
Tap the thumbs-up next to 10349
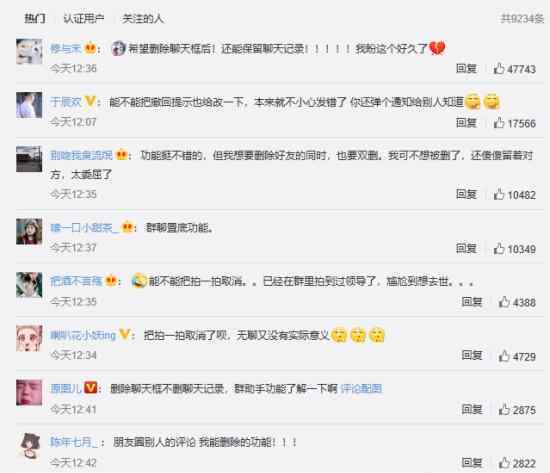pos(499,248)
